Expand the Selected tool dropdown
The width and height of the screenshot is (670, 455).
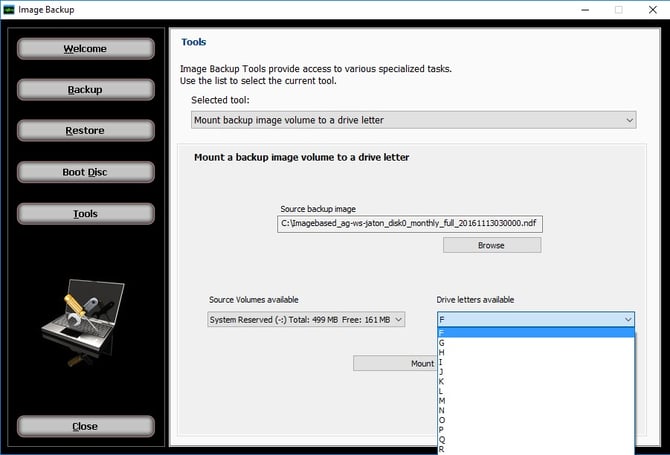(x=413, y=120)
